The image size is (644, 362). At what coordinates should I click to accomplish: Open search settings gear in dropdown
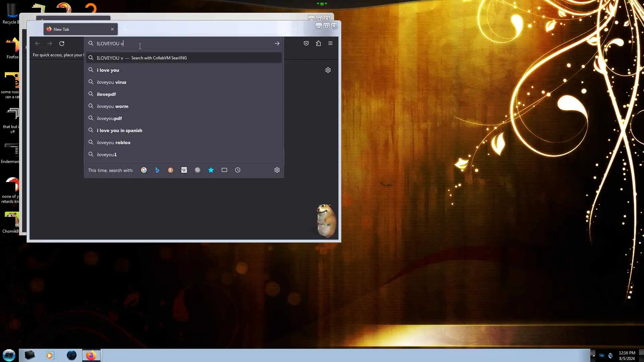277,170
